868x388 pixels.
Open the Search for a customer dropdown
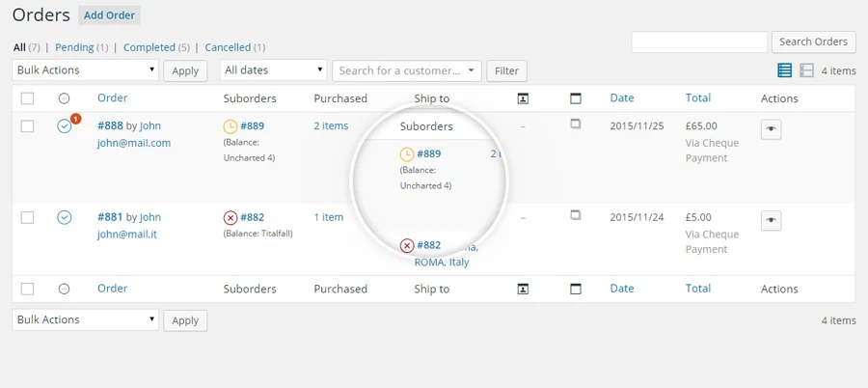coord(407,71)
